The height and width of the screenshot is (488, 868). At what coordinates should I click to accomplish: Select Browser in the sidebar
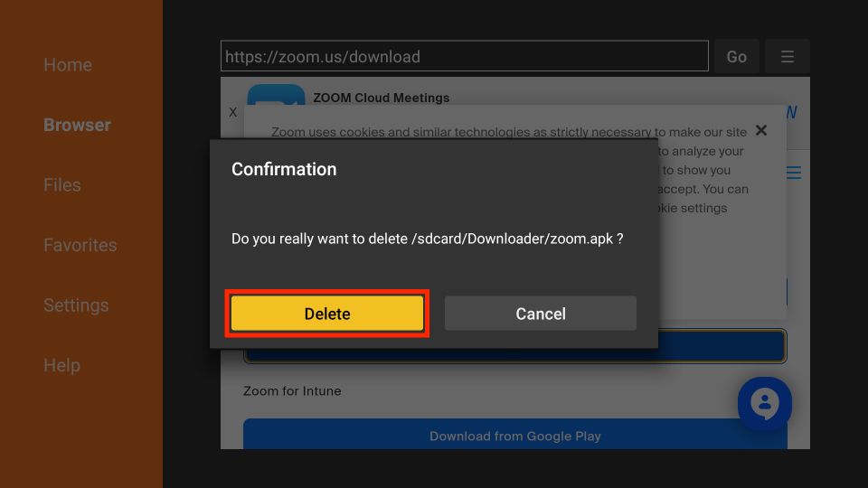[x=77, y=125]
